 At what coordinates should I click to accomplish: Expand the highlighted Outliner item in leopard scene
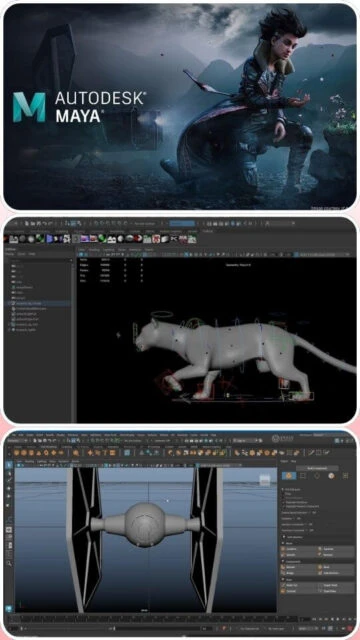pyautogui.click(x=9, y=303)
